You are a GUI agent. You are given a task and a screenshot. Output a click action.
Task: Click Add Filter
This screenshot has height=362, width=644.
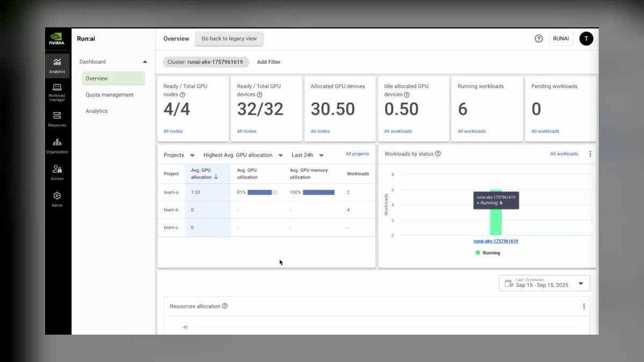point(269,62)
